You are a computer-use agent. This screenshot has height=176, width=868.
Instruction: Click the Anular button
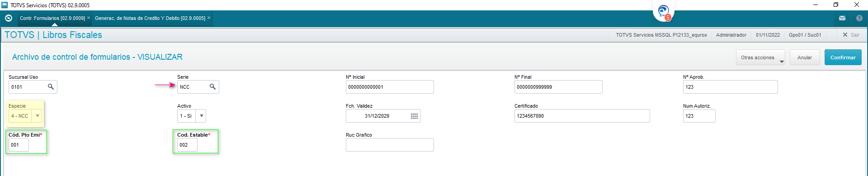pyautogui.click(x=805, y=57)
